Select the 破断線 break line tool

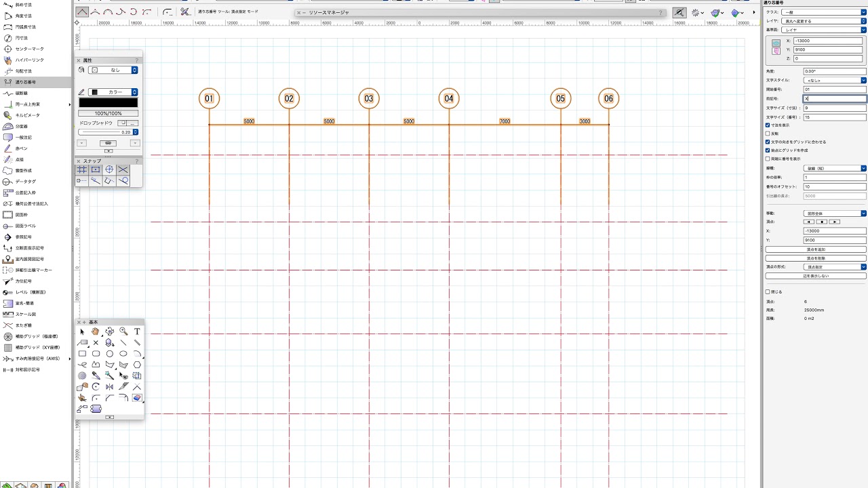(x=35, y=93)
